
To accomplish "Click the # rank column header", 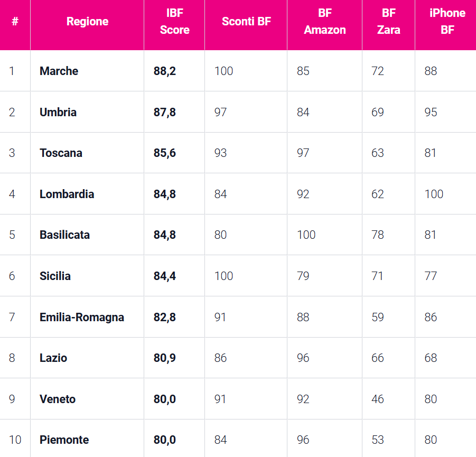I will 15,22.
